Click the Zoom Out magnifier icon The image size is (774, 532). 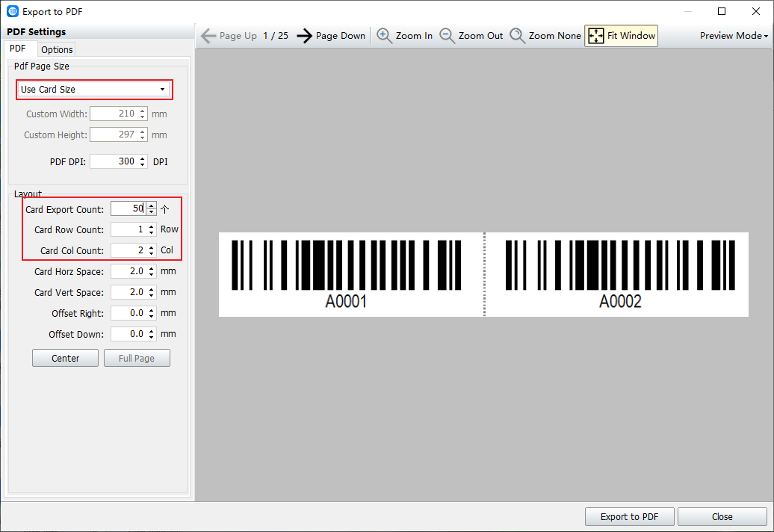tap(447, 36)
